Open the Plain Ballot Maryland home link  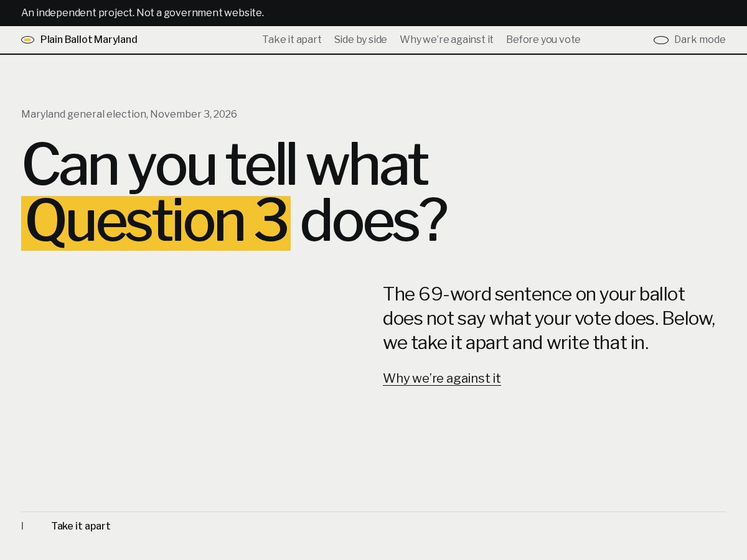coord(79,40)
